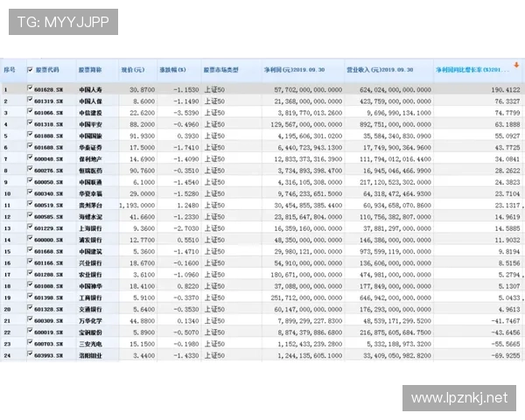Click the TG: MYYJJPP label
Image resolution: width=525 pixels, height=420 pixels.
tap(63, 22)
